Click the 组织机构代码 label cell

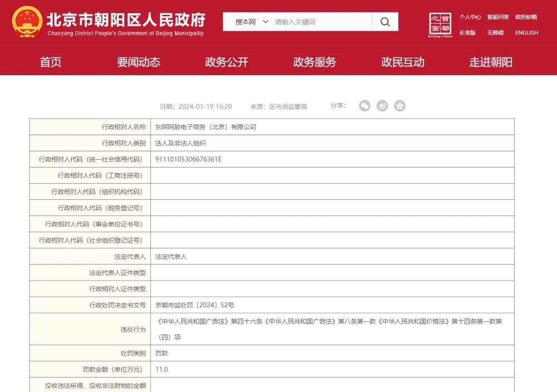tap(90, 192)
